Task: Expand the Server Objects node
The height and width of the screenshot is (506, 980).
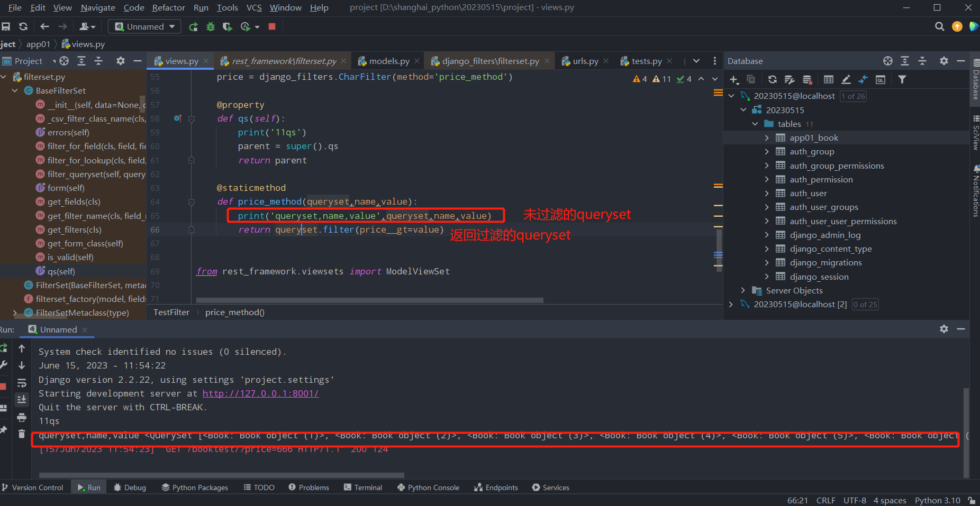Action: 743,291
